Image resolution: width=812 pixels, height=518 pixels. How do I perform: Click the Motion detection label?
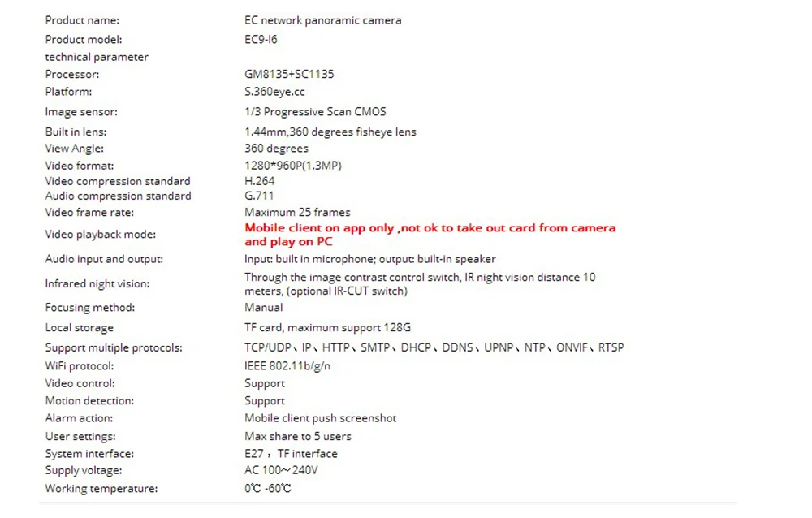(89, 400)
